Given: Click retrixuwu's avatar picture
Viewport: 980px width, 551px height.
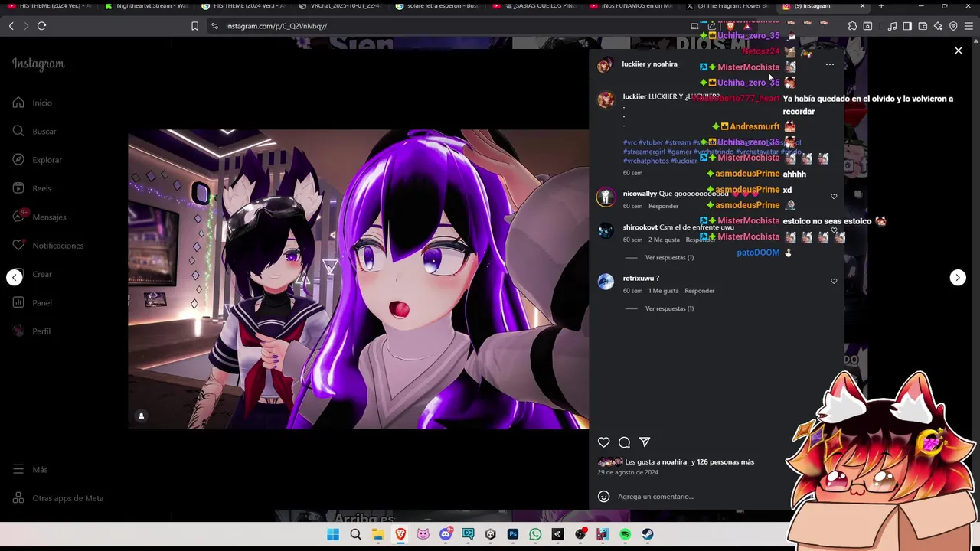Looking at the screenshot, I should [606, 282].
